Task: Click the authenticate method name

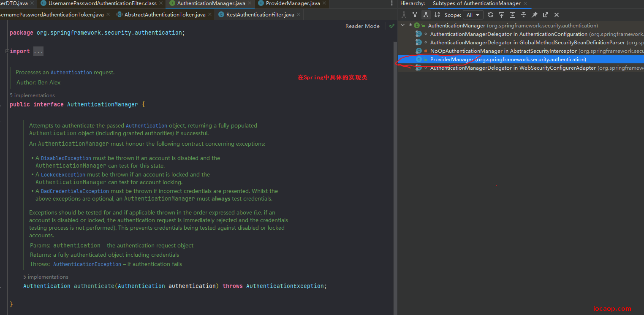Action: coord(94,286)
